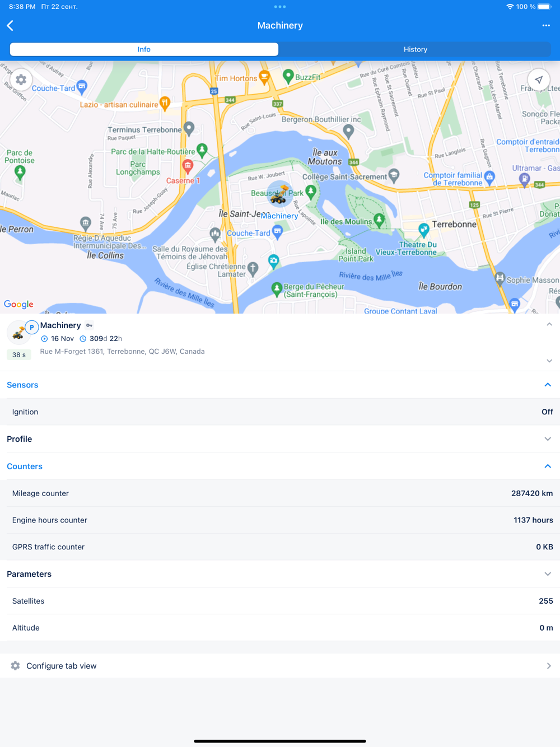
Task: Select the Engine hours counter row
Action: coord(280,520)
